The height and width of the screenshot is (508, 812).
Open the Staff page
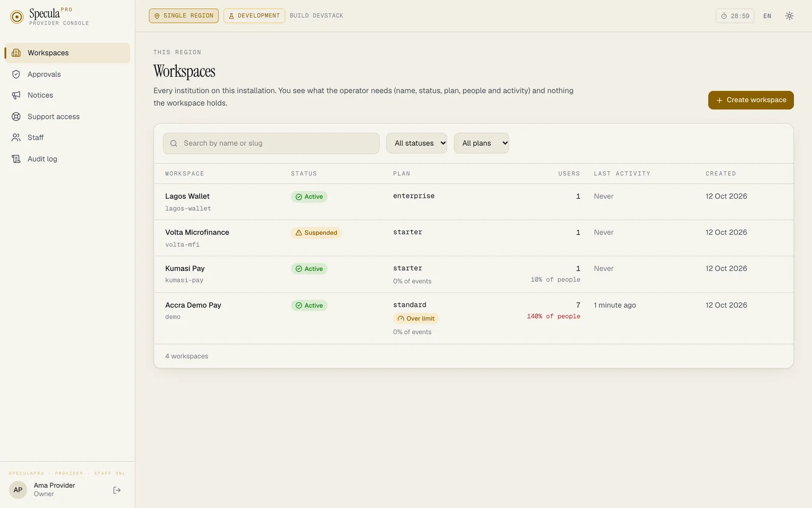click(67, 138)
